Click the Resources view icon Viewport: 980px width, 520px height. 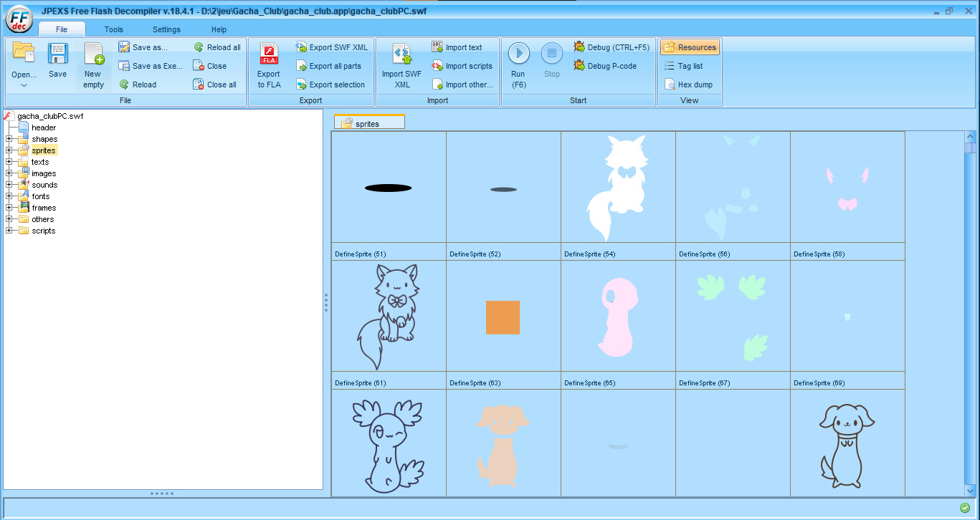click(x=690, y=47)
